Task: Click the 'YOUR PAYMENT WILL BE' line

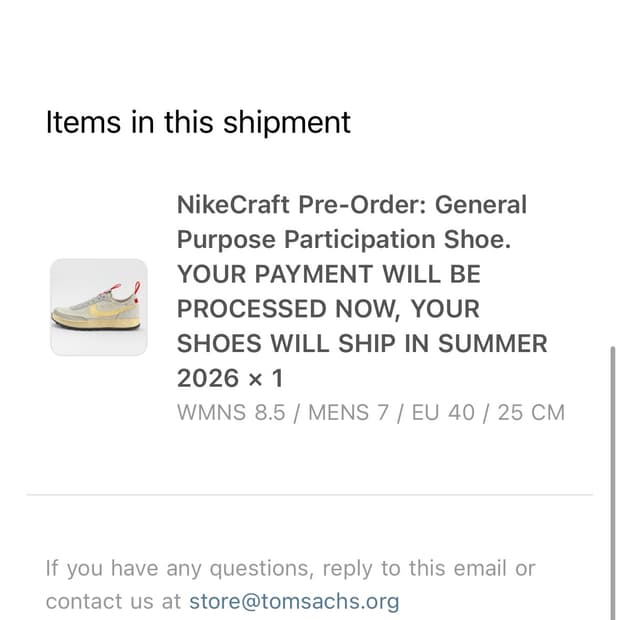Action: [329, 274]
